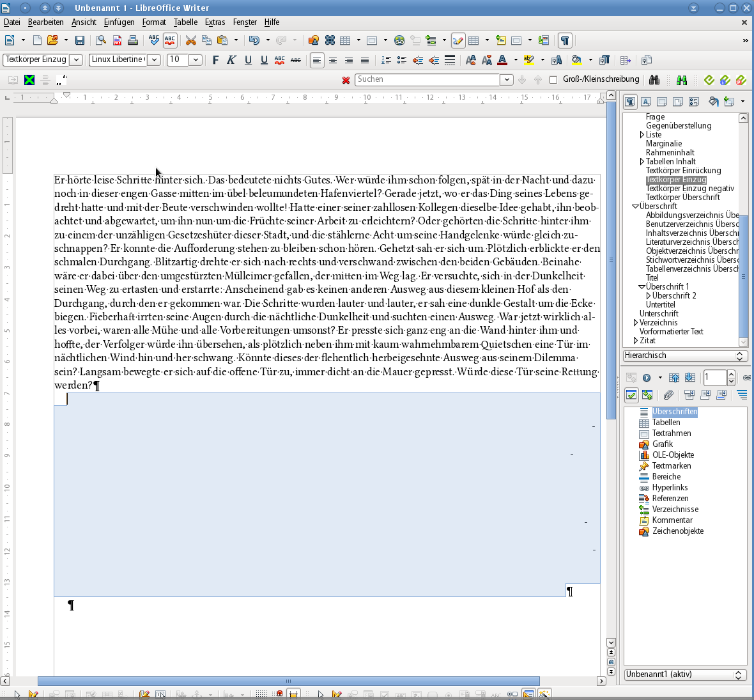This screenshot has height=700, width=754.
Task: Click the Undo arrow icon
Action: (254, 40)
